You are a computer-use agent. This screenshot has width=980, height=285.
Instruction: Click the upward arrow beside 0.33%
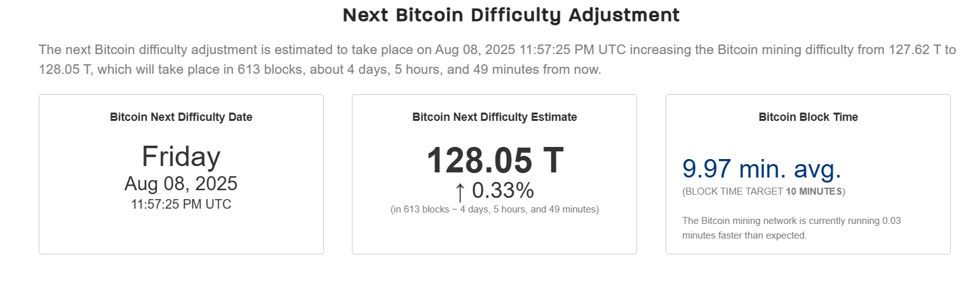460,191
